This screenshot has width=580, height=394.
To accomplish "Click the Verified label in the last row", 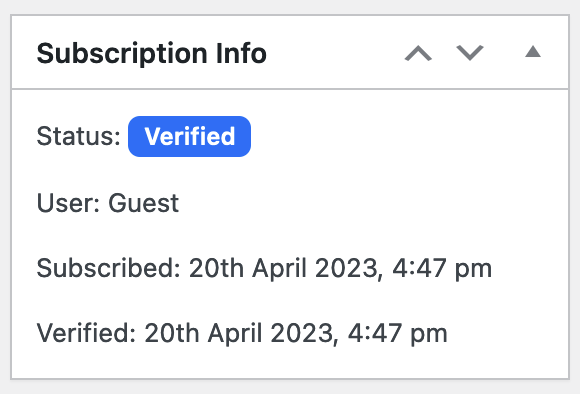I will pos(87,333).
